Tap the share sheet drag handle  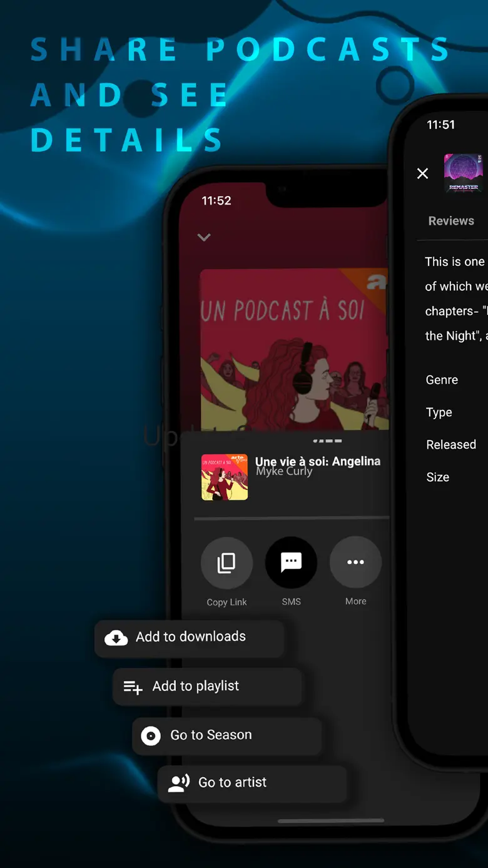pos(327,441)
